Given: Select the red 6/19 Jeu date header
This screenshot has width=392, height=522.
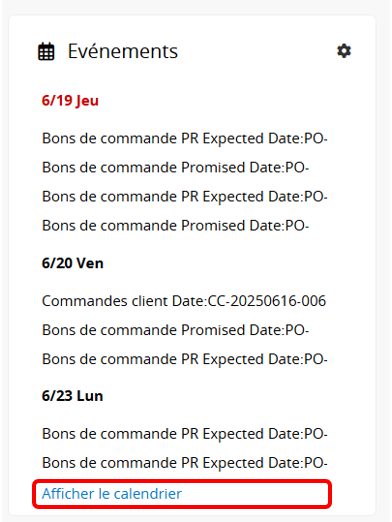Looking at the screenshot, I should pyautogui.click(x=70, y=100).
